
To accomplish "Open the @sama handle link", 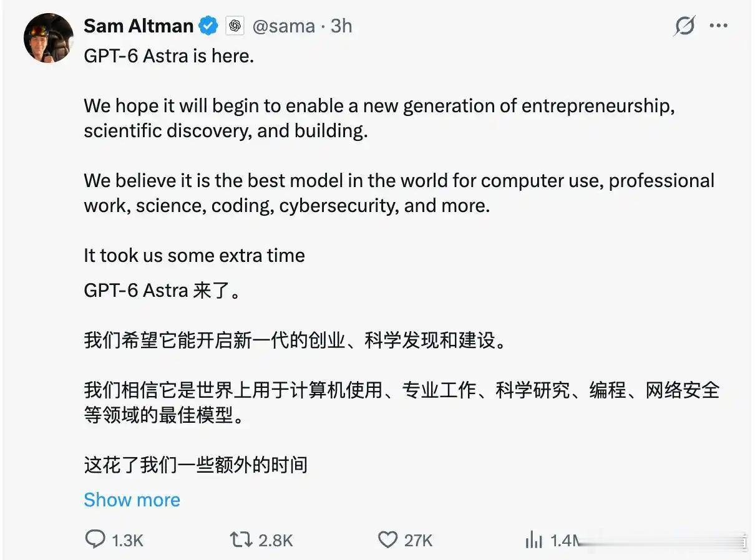I will click(x=283, y=26).
